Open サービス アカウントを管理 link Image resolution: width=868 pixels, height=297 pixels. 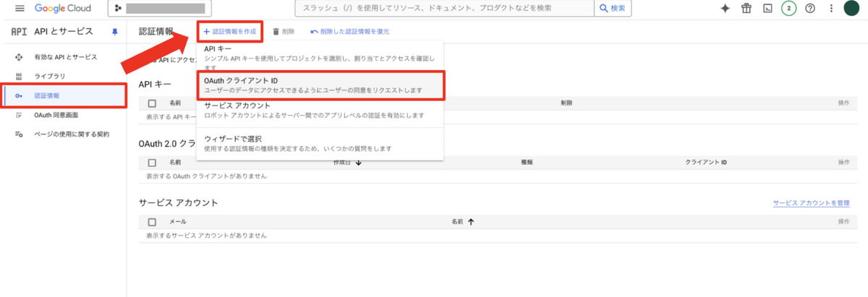point(811,204)
